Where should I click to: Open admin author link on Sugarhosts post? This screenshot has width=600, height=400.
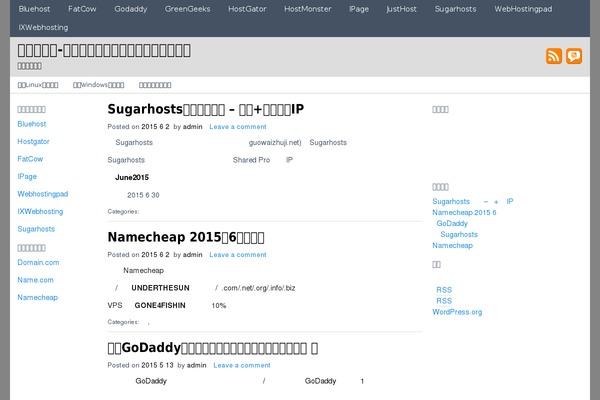(192, 127)
